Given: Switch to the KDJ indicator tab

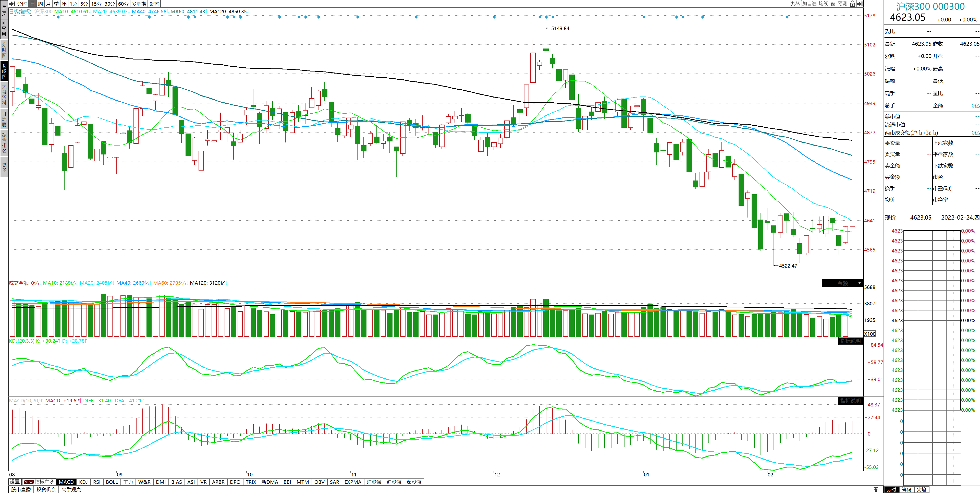Looking at the screenshot, I should click(x=83, y=482).
